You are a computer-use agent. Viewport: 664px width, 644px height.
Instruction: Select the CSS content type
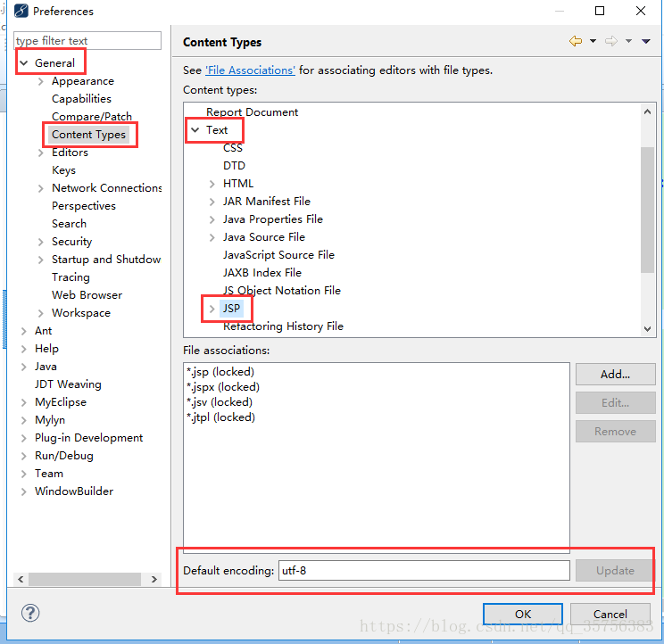pos(233,148)
